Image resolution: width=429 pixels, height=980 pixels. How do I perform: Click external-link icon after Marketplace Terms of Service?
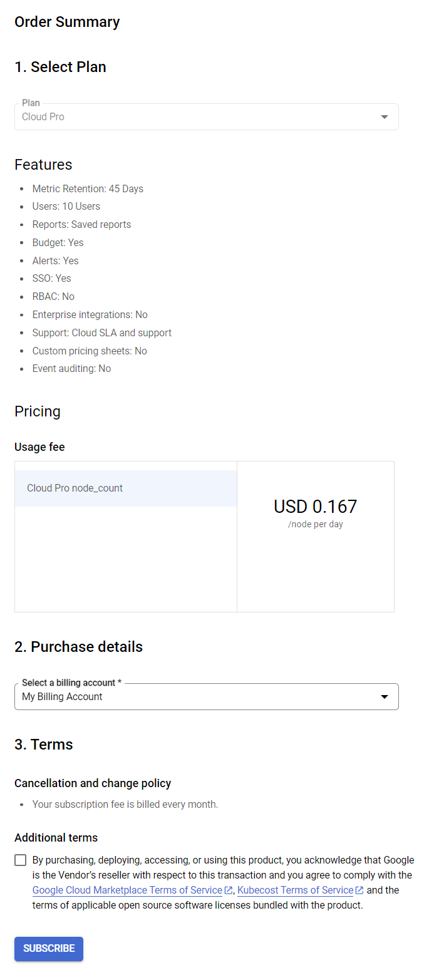pos(229,890)
